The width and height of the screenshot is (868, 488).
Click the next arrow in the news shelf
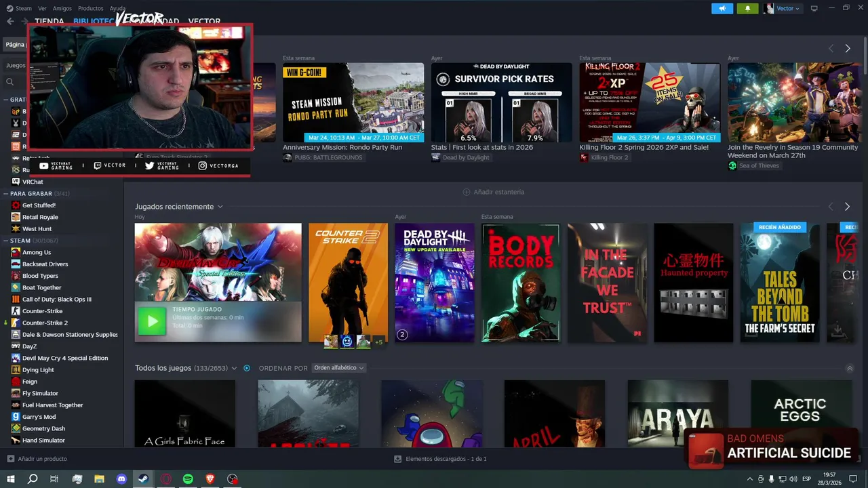(847, 49)
